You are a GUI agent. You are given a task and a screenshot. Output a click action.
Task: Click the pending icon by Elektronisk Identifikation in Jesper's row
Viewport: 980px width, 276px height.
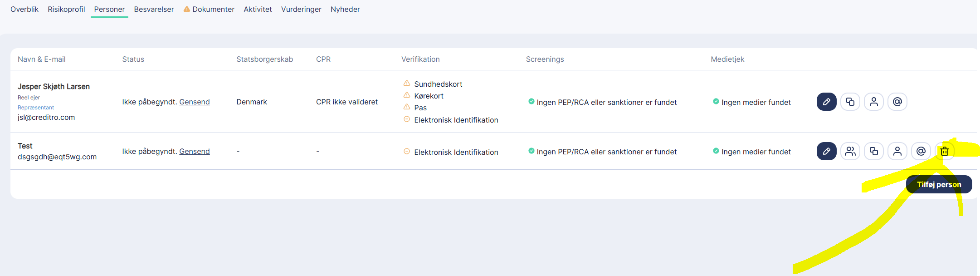pos(407,119)
